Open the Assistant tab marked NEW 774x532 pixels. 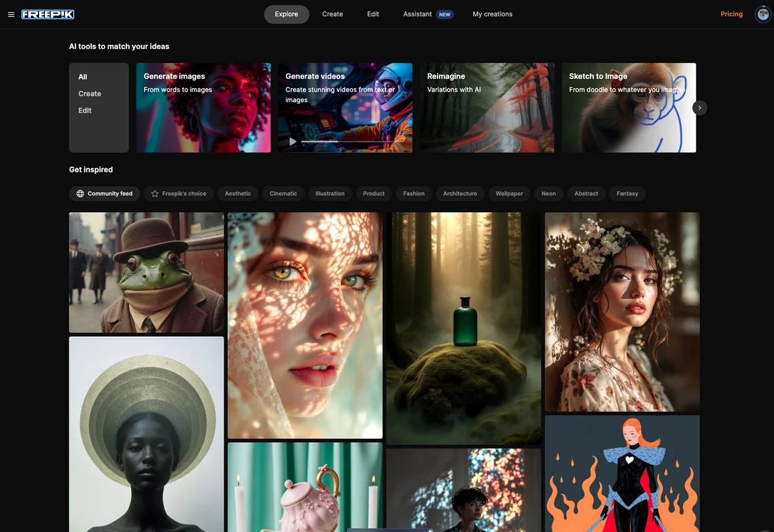click(427, 14)
